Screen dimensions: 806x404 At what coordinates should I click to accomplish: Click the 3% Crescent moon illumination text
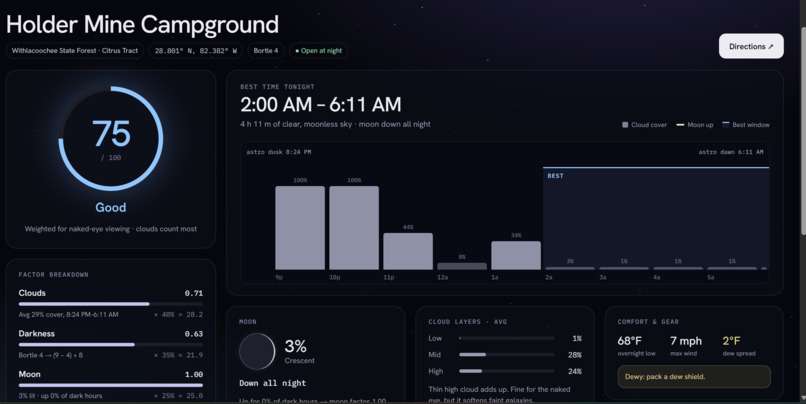point(300,351)
